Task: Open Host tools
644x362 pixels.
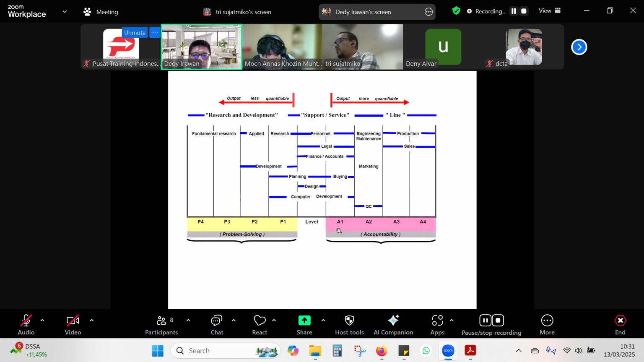Action: [349, 323]
